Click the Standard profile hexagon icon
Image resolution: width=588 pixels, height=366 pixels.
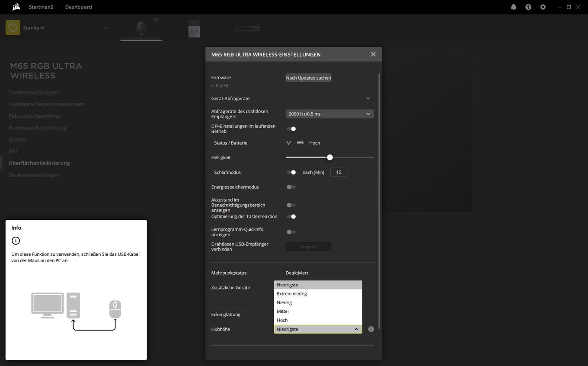(13, 28)
